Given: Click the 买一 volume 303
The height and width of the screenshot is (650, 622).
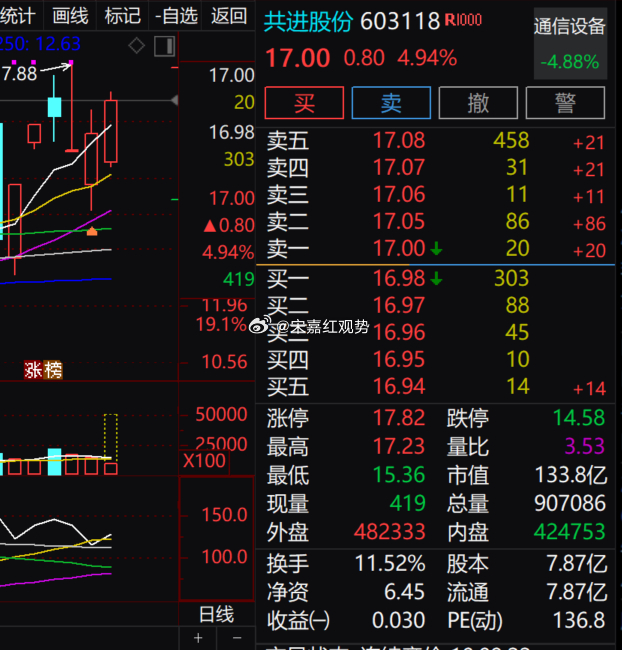Looking at the screenshot, I should point(512,278).
